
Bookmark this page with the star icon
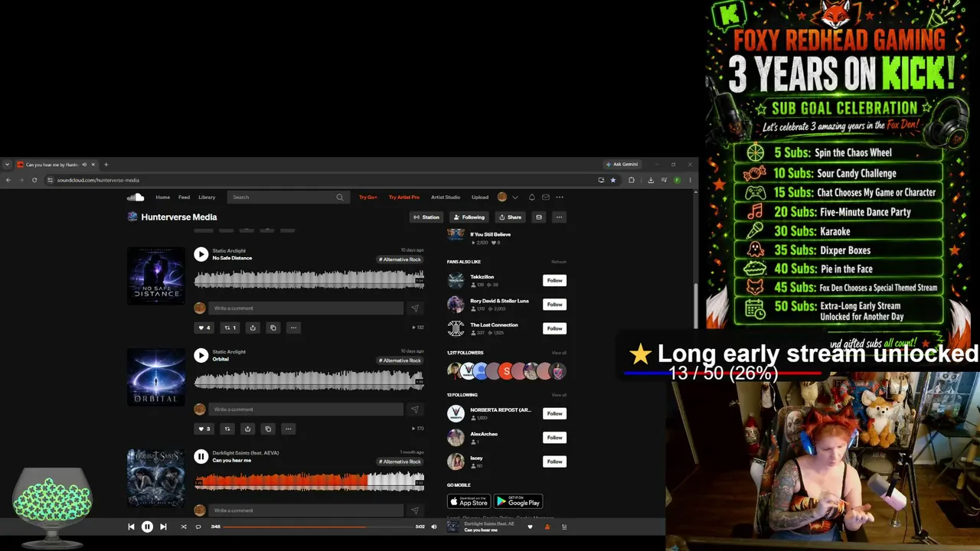612,180
